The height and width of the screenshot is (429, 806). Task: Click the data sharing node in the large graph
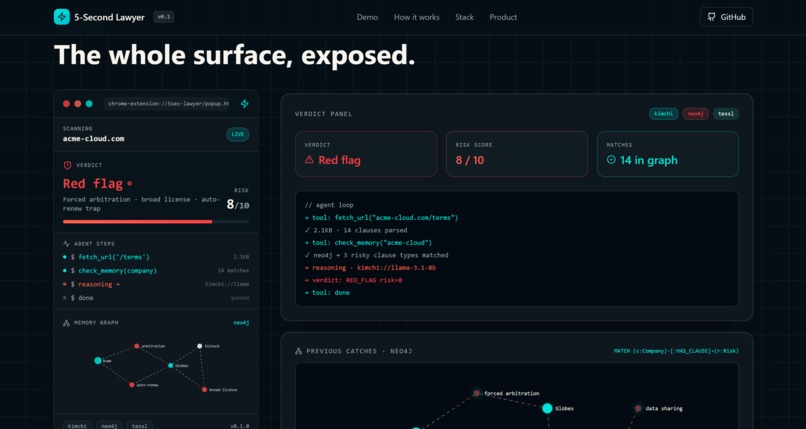point(638,408)
